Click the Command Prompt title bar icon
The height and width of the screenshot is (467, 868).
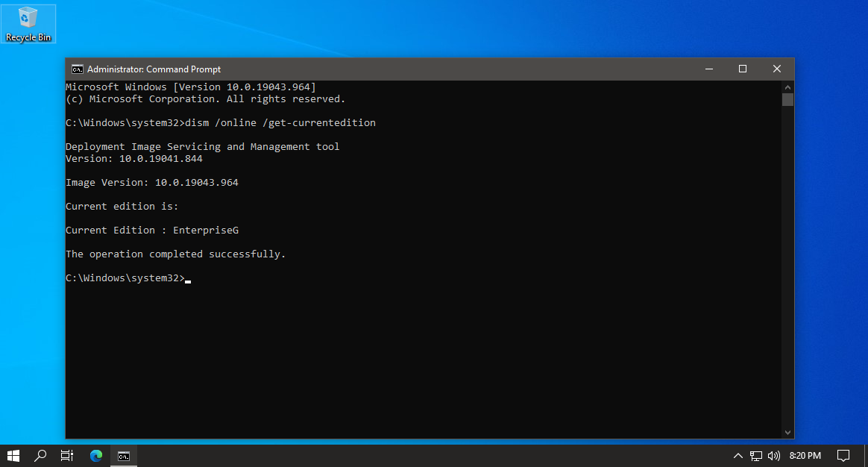click(x=78, y=69)
